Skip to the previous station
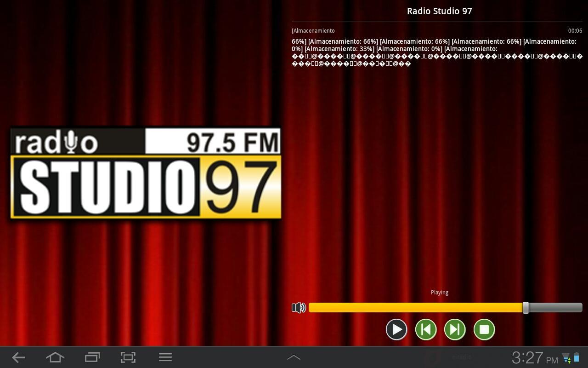588x368 pixels. (x=426, y=329)
